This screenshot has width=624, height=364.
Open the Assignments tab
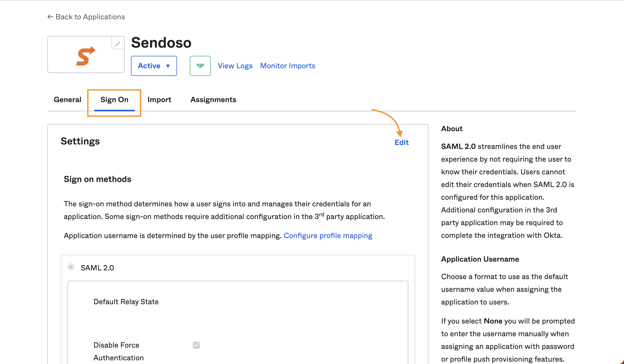213,100
